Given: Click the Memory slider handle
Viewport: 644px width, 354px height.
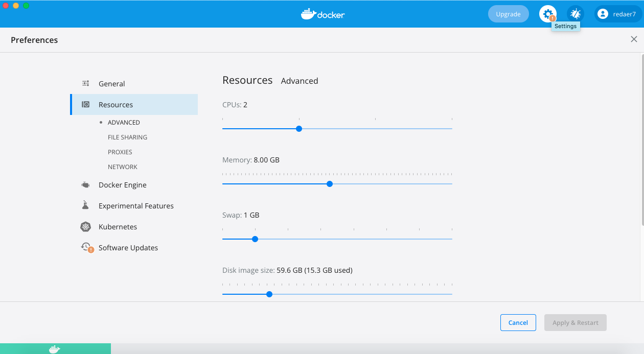Looking at the screenshot, I should 330,184.
